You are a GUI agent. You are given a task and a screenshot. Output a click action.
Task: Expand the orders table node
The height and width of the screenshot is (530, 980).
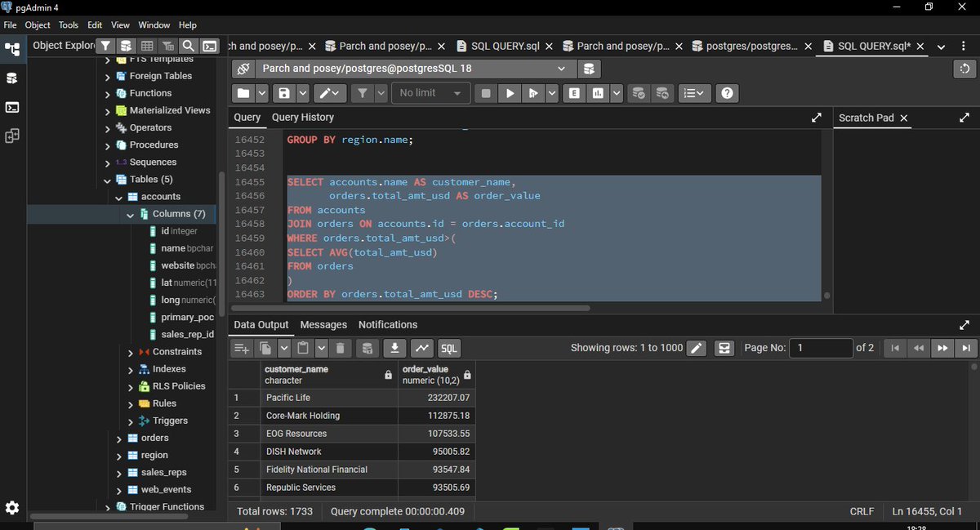[x=119, y=439]
